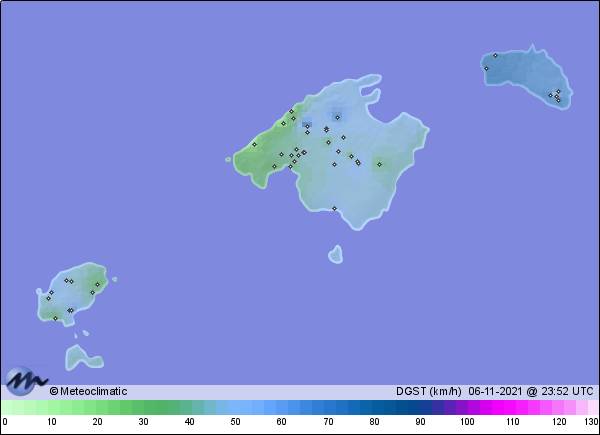This screenshot has width=600, height=435.
Task: Click the DGST (km/h) label
Action: point(429,391)
